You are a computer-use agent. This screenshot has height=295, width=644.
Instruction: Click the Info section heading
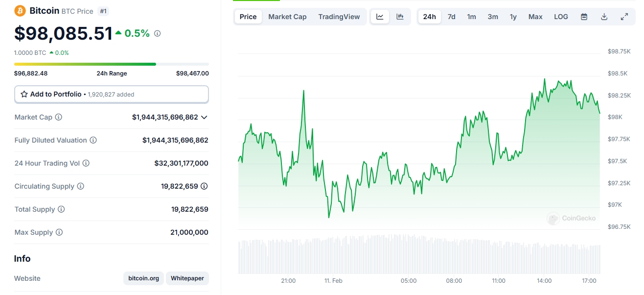(x=22, y=259)
